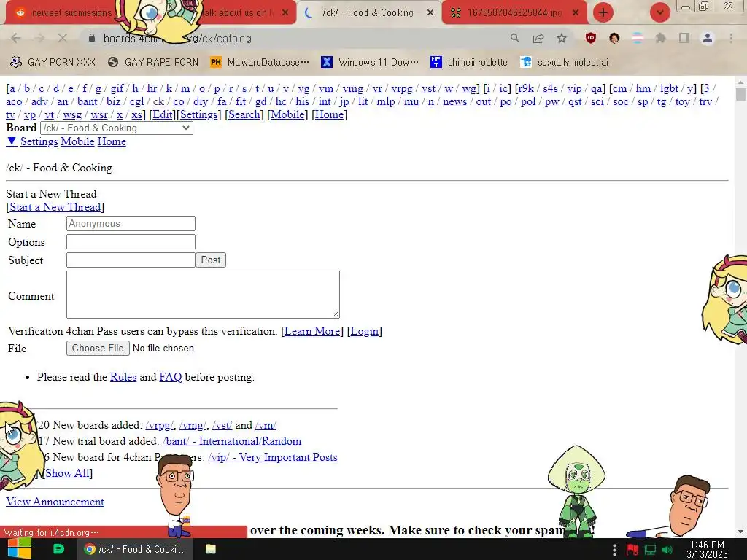Click inside the Comment text area
The height and width of the screenshot is (560, 747).
(x=203, y=295)
